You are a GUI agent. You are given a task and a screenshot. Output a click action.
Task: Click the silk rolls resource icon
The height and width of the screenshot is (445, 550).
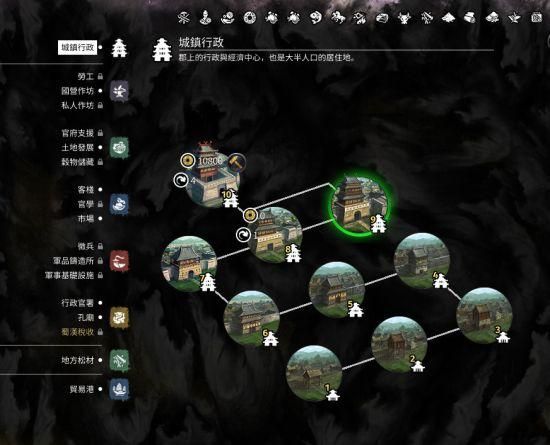pyautogui.click(x=470, y=17)
